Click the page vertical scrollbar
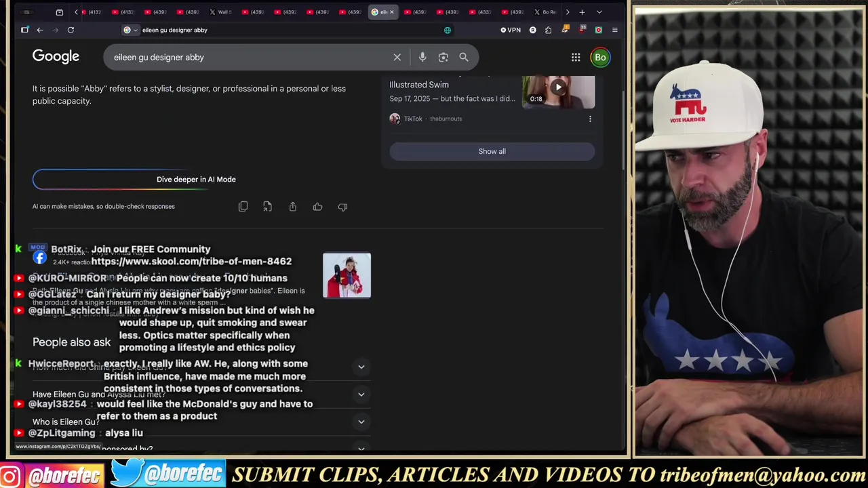 623,129
